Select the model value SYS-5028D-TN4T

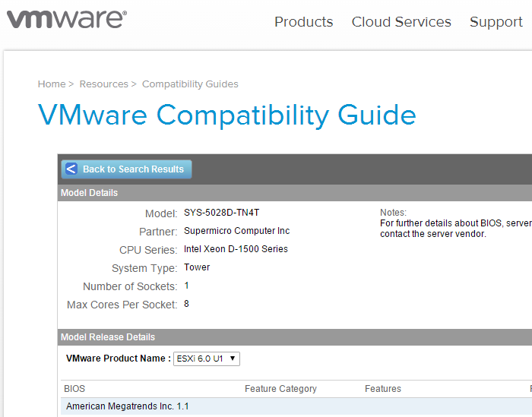click(x=222, y=213)
